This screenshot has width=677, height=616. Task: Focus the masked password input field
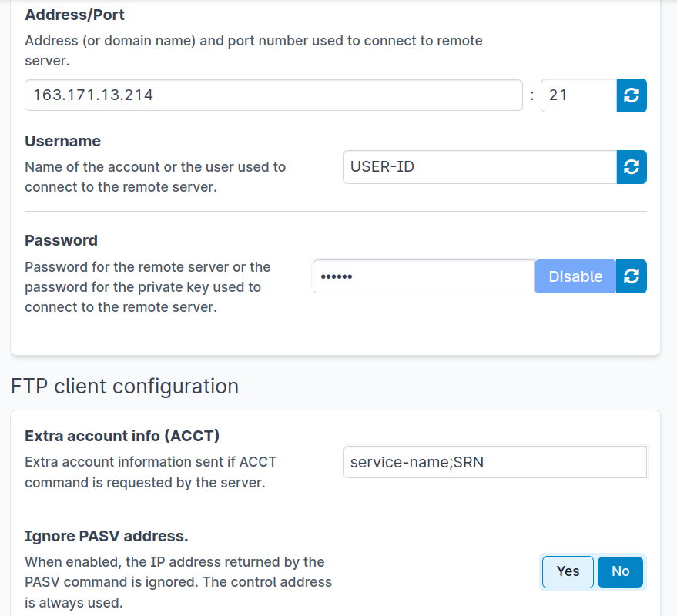[x=423, y=276]
